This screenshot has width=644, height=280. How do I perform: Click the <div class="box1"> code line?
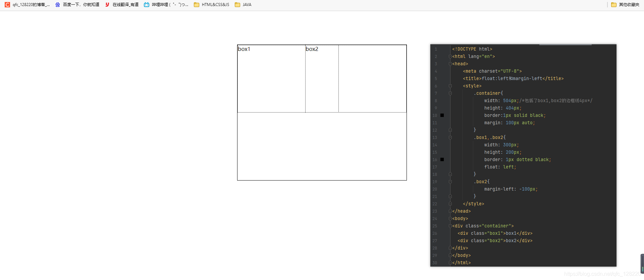coord(495,233)
